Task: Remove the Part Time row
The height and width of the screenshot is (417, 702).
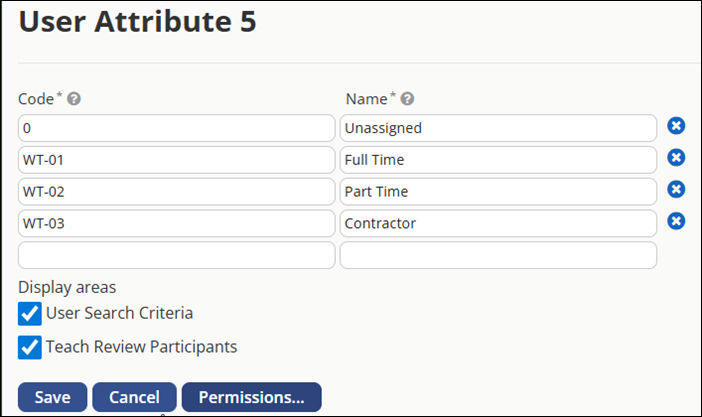Action: (x=676, y=190)
